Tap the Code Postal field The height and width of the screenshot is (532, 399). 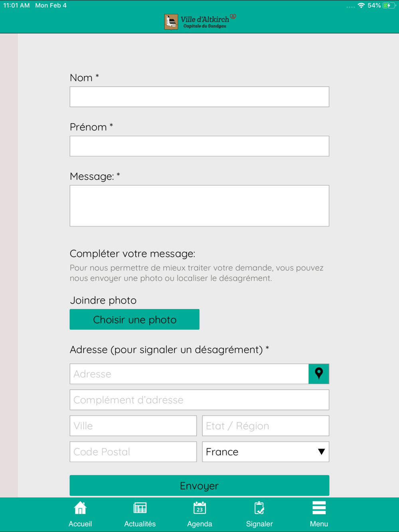point(133,452)
